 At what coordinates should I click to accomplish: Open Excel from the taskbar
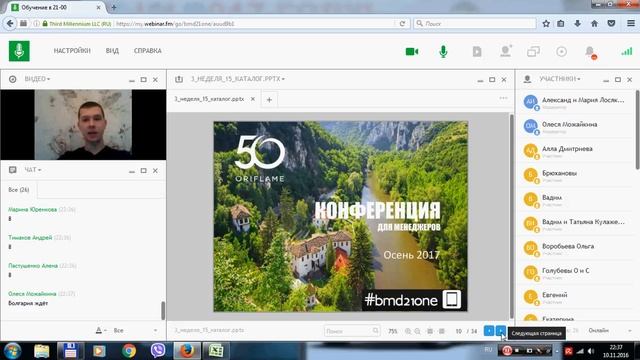216,351
